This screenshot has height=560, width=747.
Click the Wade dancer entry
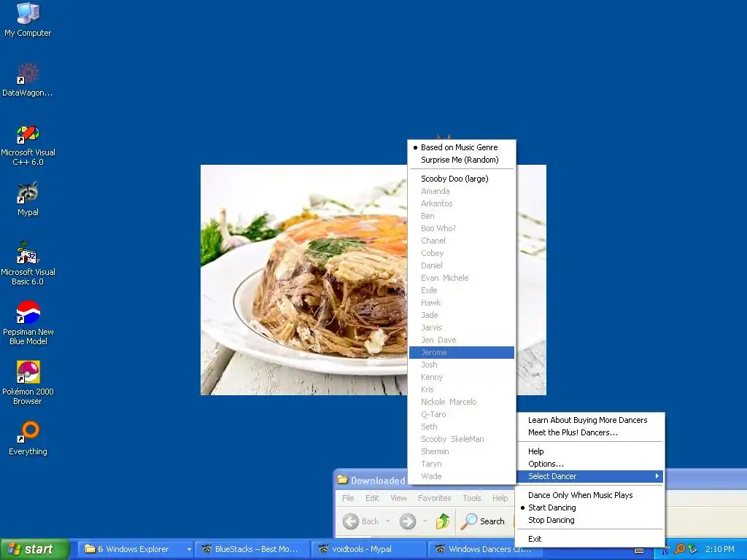pyautogui.click(x=462, y=476)
